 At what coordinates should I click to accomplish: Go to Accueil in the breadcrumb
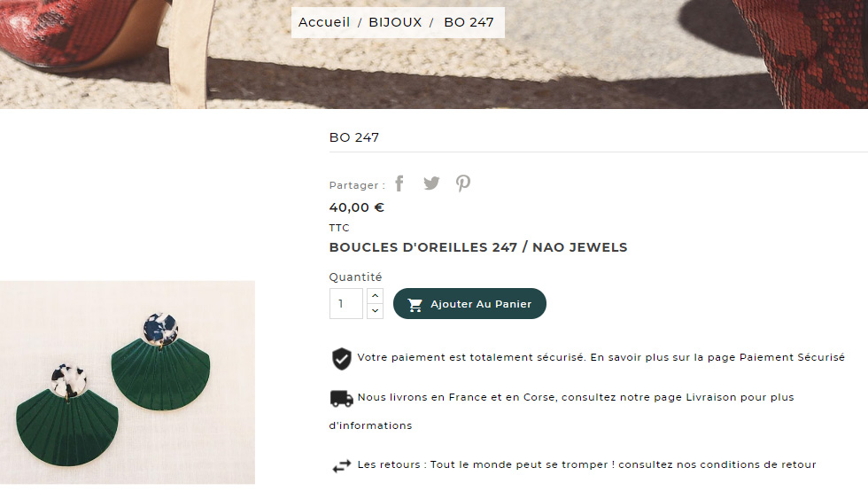[x=324, y=22]
